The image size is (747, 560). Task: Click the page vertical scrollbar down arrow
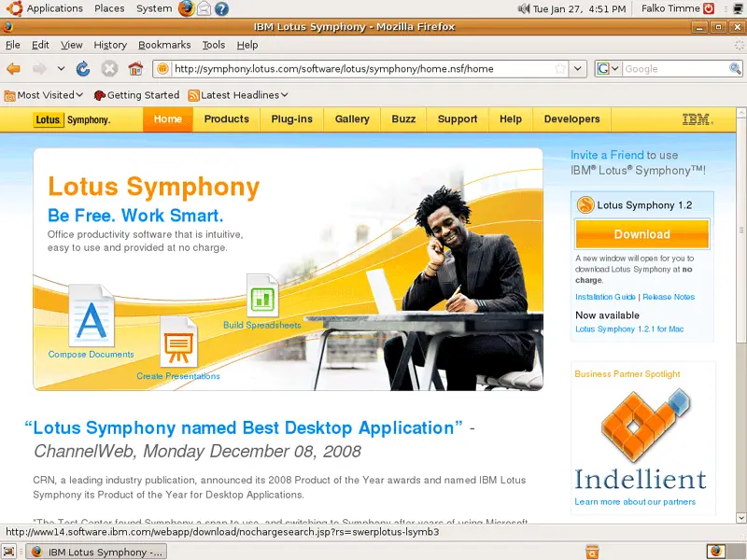tap(740, 518)
